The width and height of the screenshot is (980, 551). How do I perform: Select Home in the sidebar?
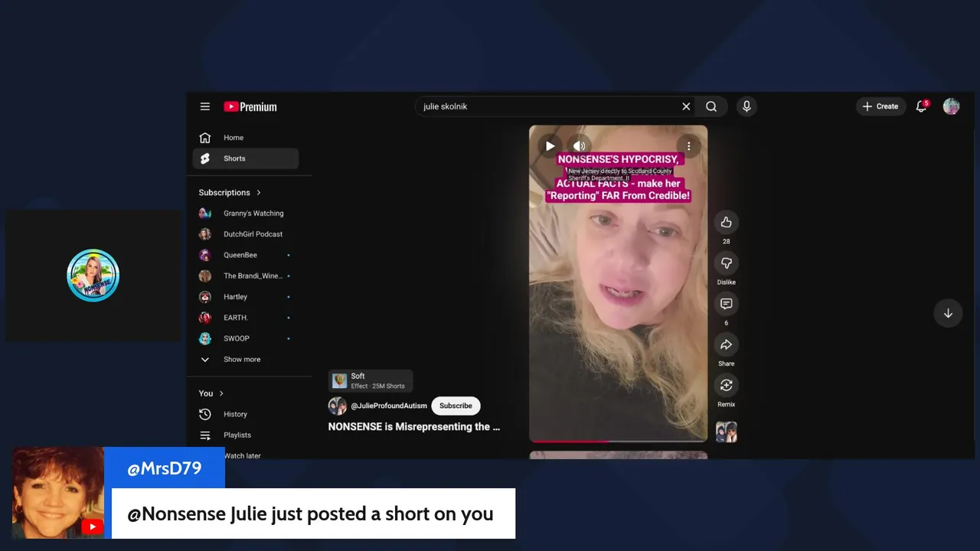point(246,138)
